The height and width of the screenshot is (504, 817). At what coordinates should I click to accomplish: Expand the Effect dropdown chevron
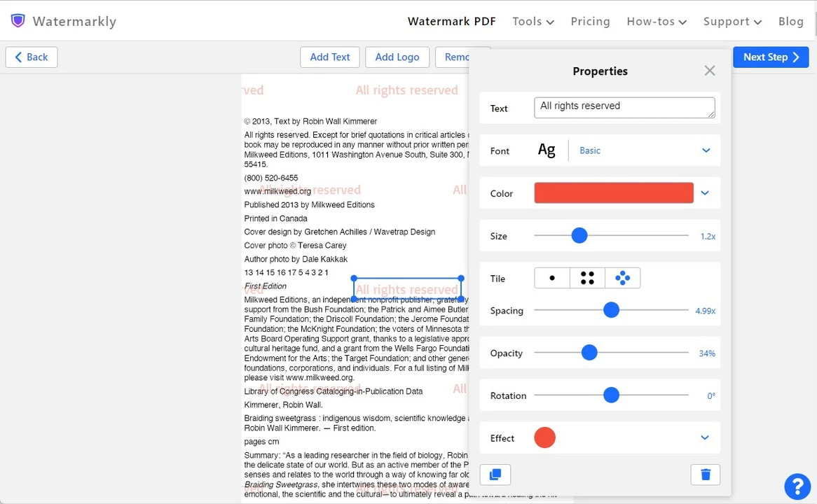click(x=705, y=438)
